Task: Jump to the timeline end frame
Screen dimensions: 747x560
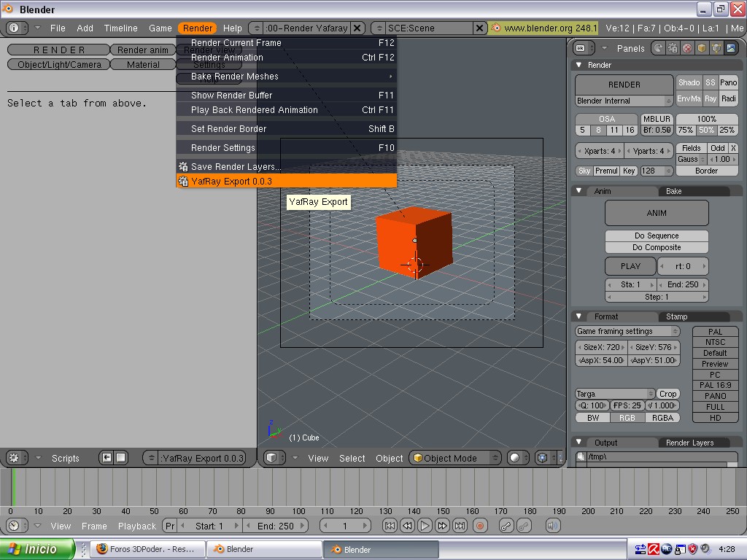Action: 460,526
